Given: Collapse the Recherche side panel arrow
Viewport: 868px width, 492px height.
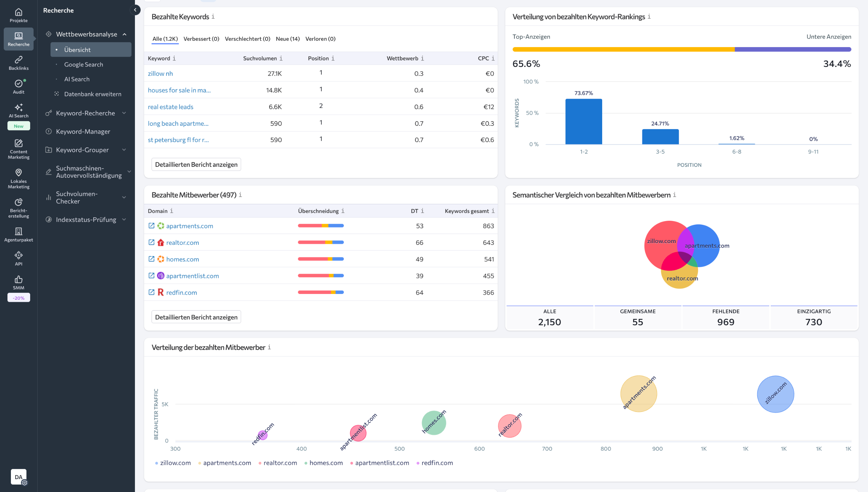Looking at the screenshot, I should click(x=135, y=10).
